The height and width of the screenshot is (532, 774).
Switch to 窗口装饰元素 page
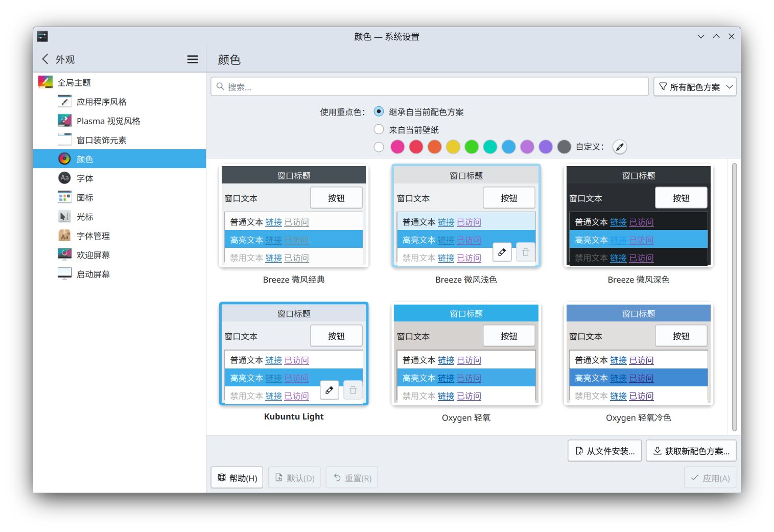[120, 140]
